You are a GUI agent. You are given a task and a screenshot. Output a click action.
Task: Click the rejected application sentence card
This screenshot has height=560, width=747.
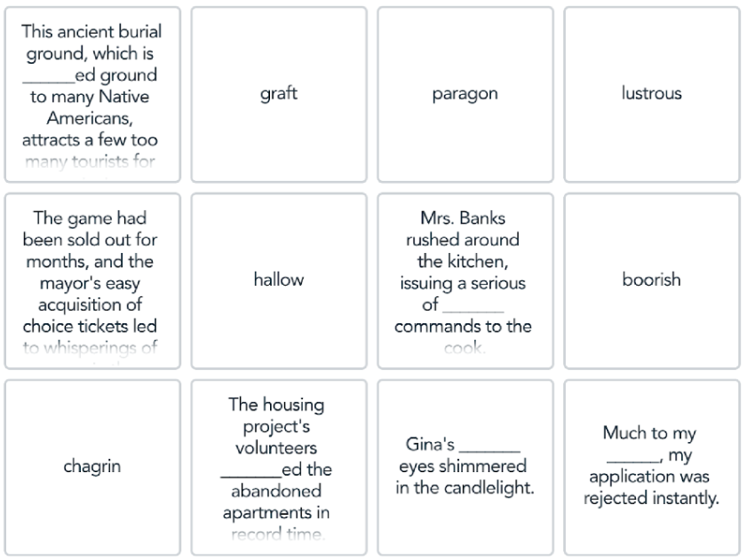[651, 466]
